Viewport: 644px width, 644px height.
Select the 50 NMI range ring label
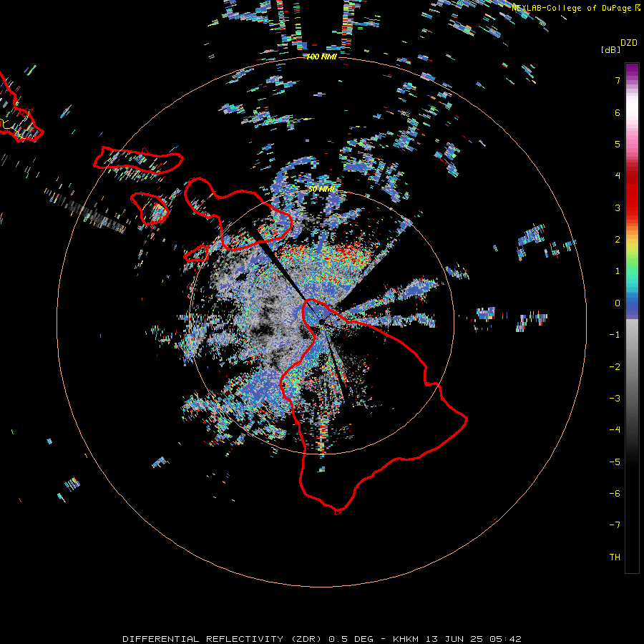[321, 190]
